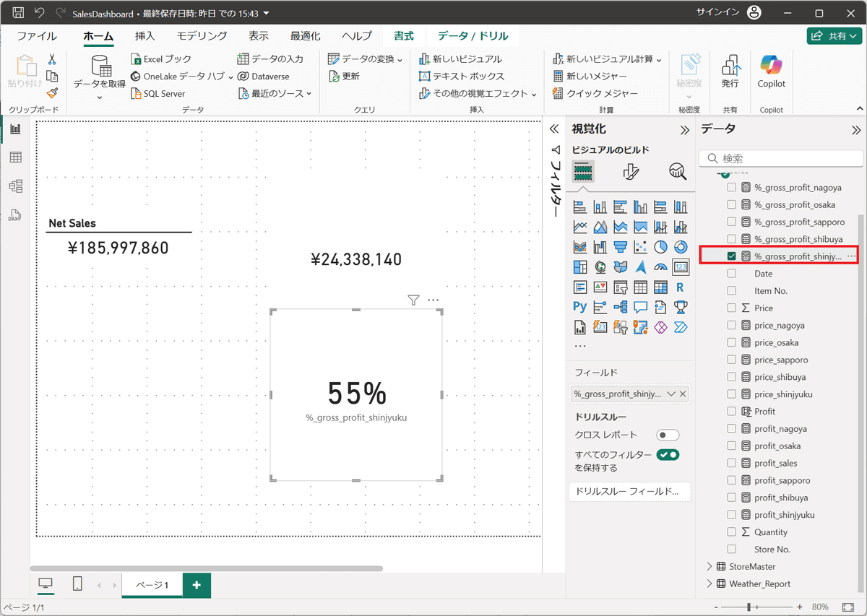The image size is (867, 616).
Task: Click the Excel ブック button
Action: point(161,59)
